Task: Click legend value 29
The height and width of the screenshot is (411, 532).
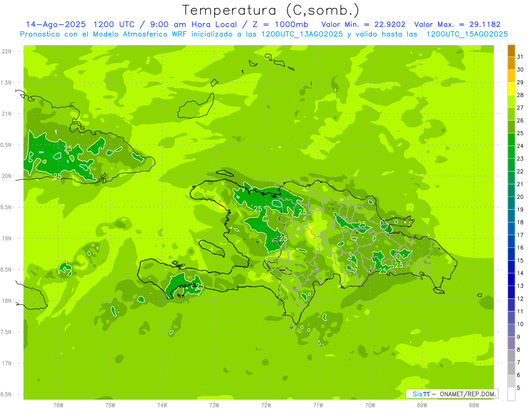Action: point(520,82)
